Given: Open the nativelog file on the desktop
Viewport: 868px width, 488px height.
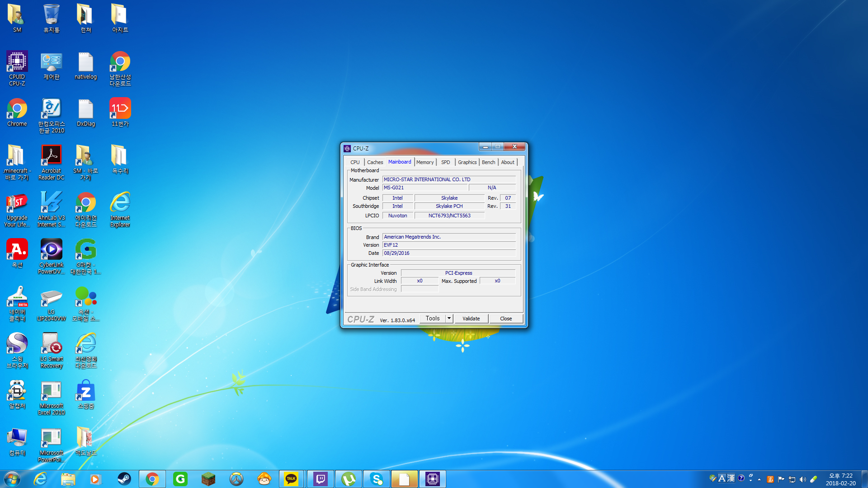Looking at the screenshot, I should (85, 66).
